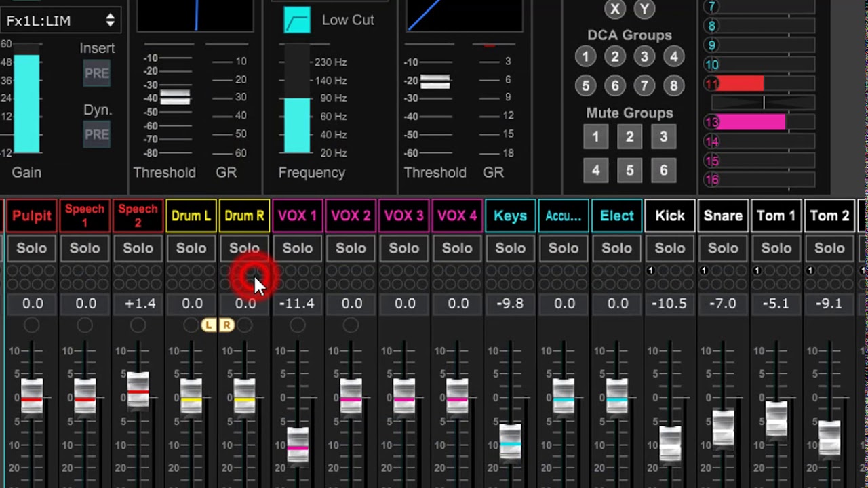Click the left Threshold fader at -40

(x=174, y=96)
